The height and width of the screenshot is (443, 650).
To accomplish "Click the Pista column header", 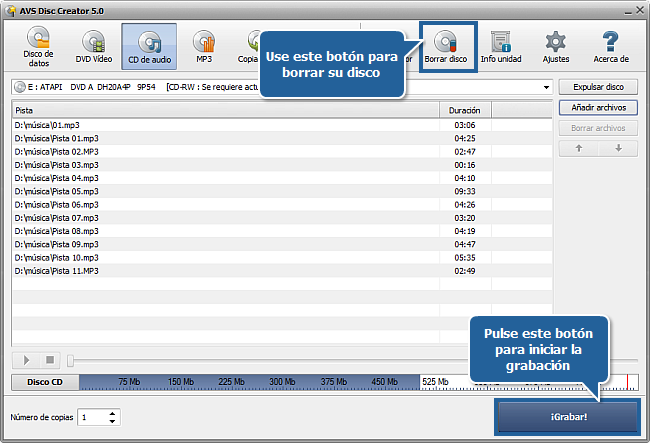I will 226,111.
